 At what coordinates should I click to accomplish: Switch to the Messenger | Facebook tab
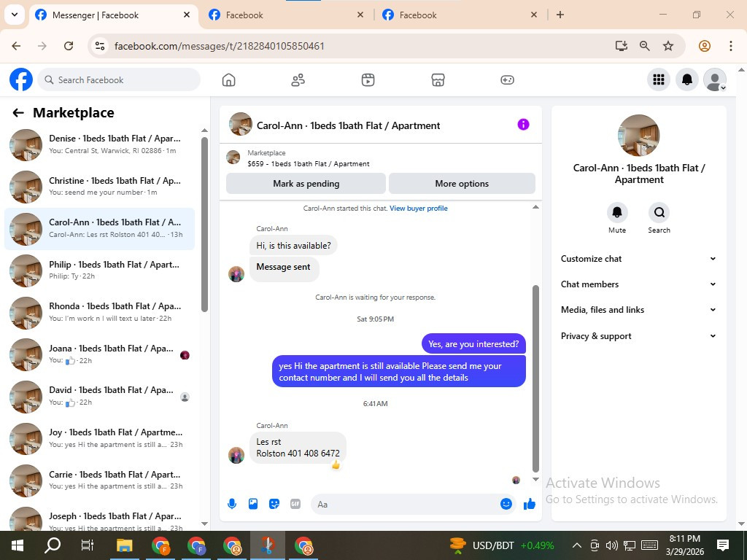pyautogui.click(x=113, y=15)
